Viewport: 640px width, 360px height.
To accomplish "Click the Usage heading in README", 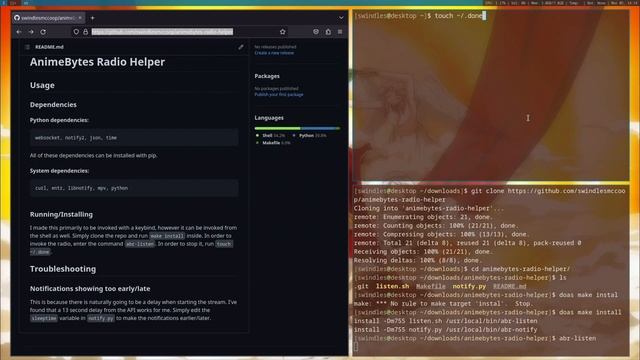I will (42, 85).
